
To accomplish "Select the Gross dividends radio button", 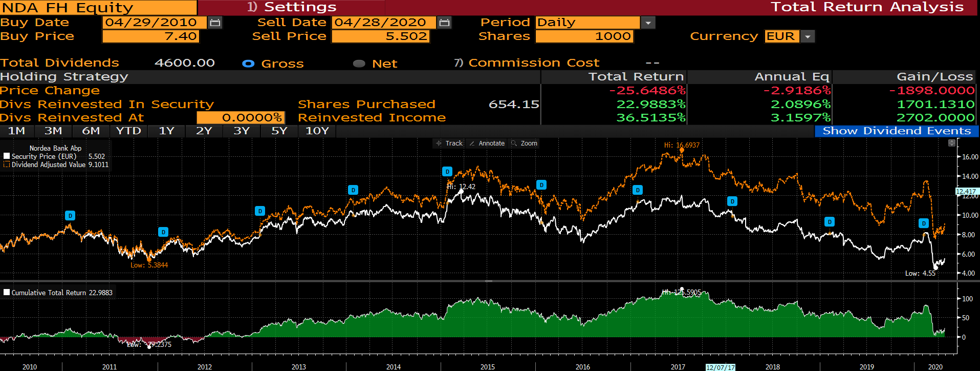I will (248, 64).
